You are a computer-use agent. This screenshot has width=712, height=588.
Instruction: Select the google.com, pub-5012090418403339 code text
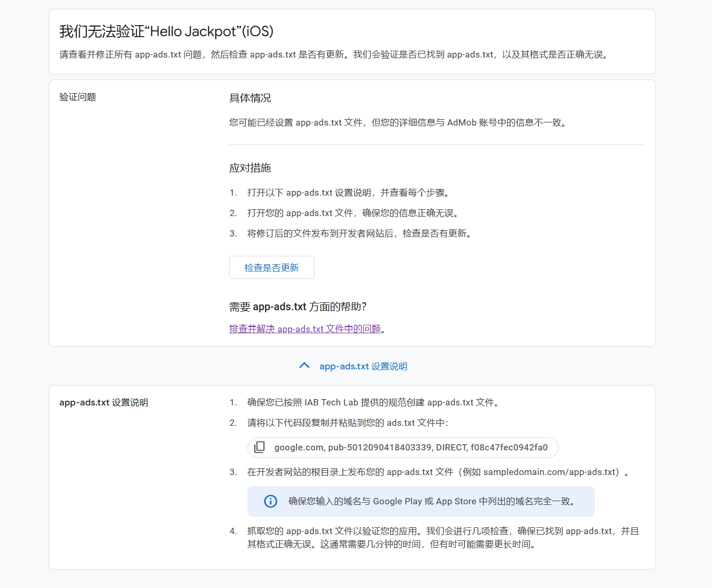(x=411, y=447)
